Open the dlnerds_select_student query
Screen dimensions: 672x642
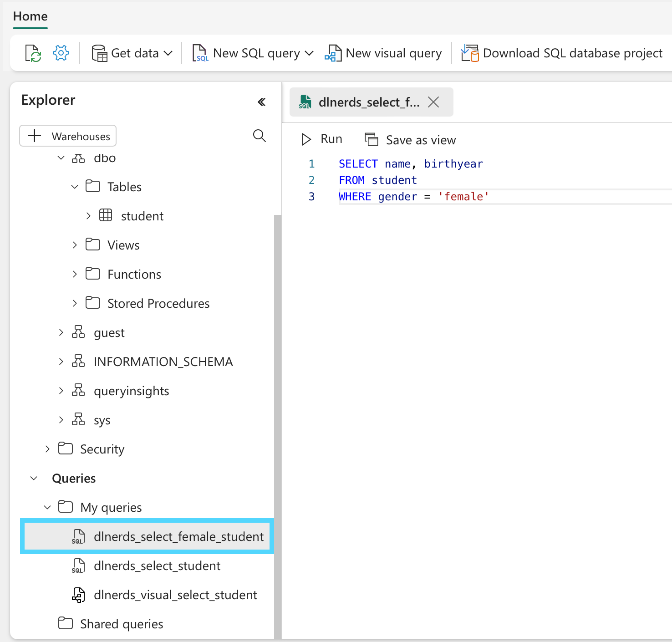tap(157, 566)
